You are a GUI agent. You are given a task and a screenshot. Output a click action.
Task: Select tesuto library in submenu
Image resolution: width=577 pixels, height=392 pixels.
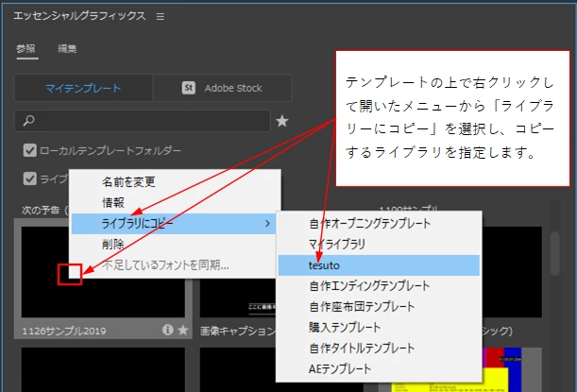pos(379,265)
